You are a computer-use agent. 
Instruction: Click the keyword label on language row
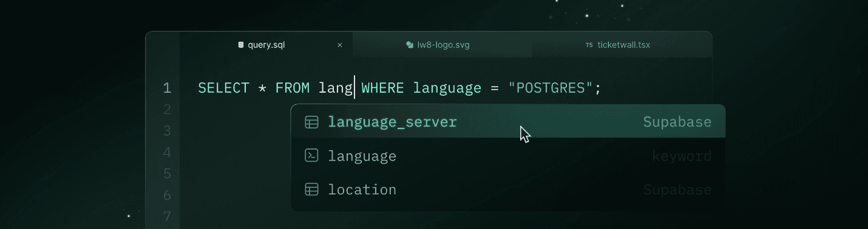682,156
